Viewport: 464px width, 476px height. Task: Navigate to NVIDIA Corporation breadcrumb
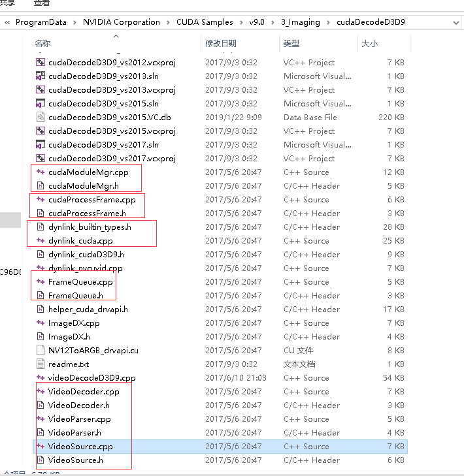pos(122,22)
